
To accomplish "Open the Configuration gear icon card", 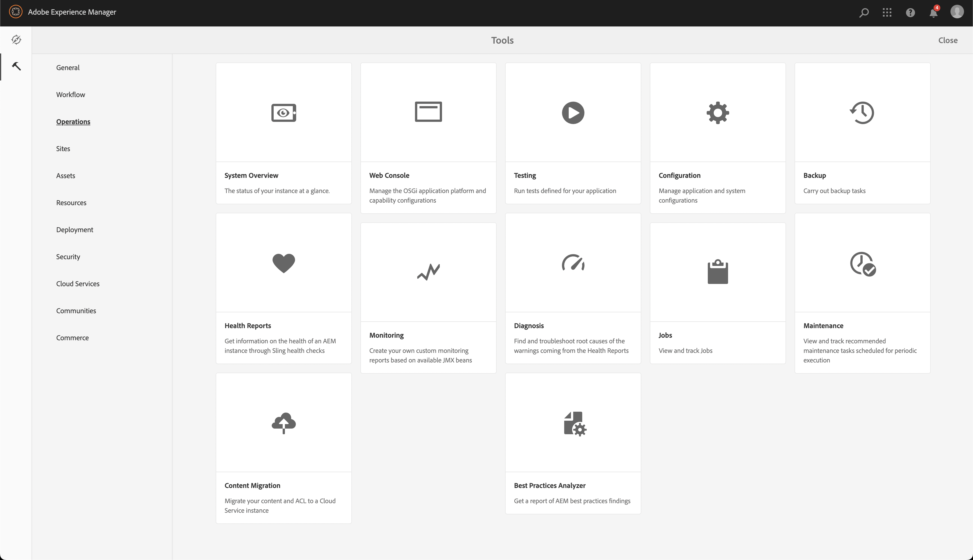I will (x=718, y=113).
